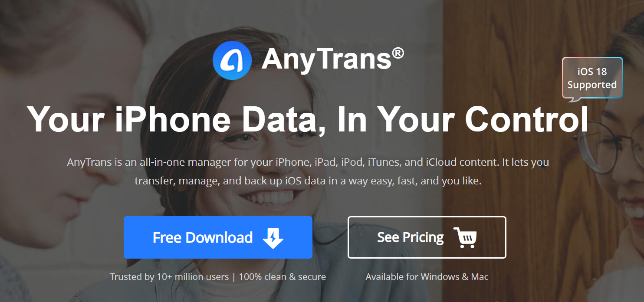This screenshot has height=302, width=644.
Task: Click the AnyTrans brand name text
Action: [326, 59]
